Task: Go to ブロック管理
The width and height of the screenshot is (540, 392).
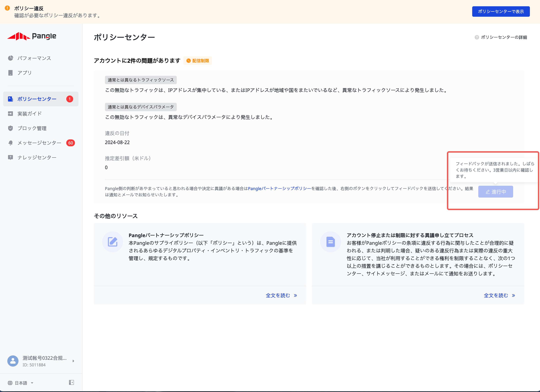Action: tap(41, 128)
